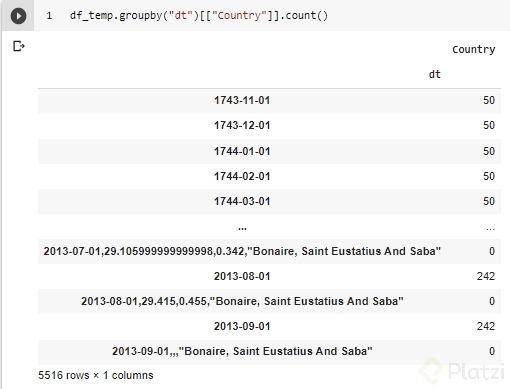The image size is (510, 389).
Task: Click into the code cell editor text
Action: [199, 16]
